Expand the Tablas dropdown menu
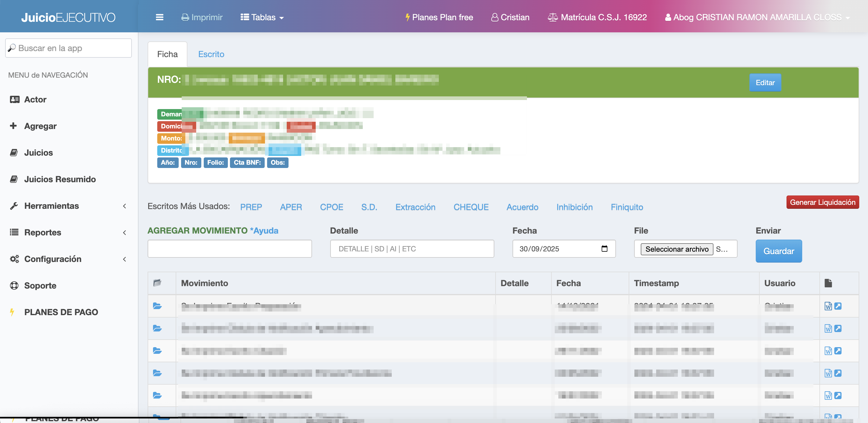Image resolution: width=868 pixels, height=423 pixels. tap(262, 17)
